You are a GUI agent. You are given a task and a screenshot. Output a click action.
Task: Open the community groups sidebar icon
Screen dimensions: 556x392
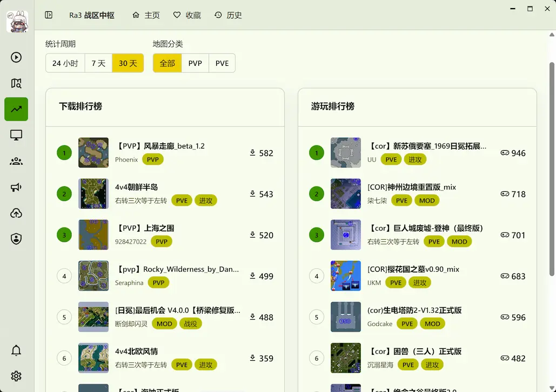(16, 161)
